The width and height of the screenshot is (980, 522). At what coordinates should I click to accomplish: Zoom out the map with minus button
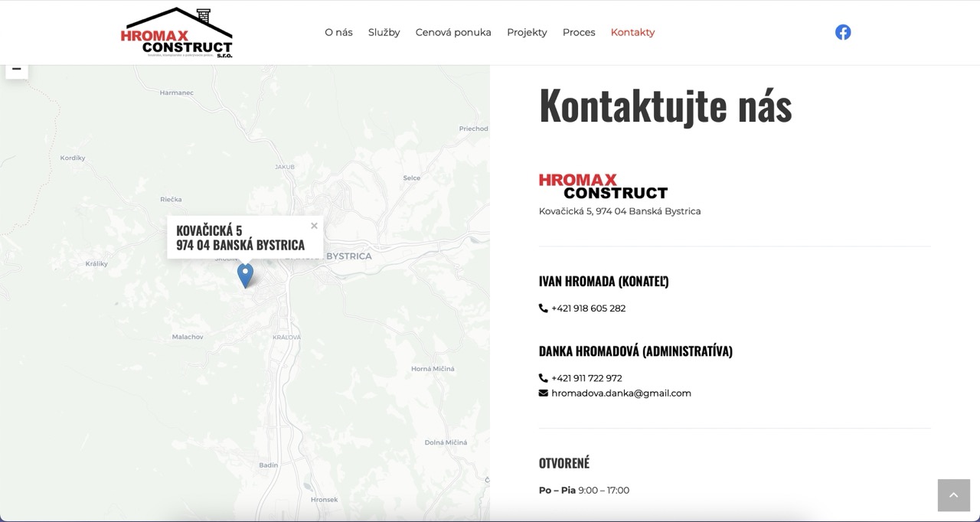(x=16, y=70)
